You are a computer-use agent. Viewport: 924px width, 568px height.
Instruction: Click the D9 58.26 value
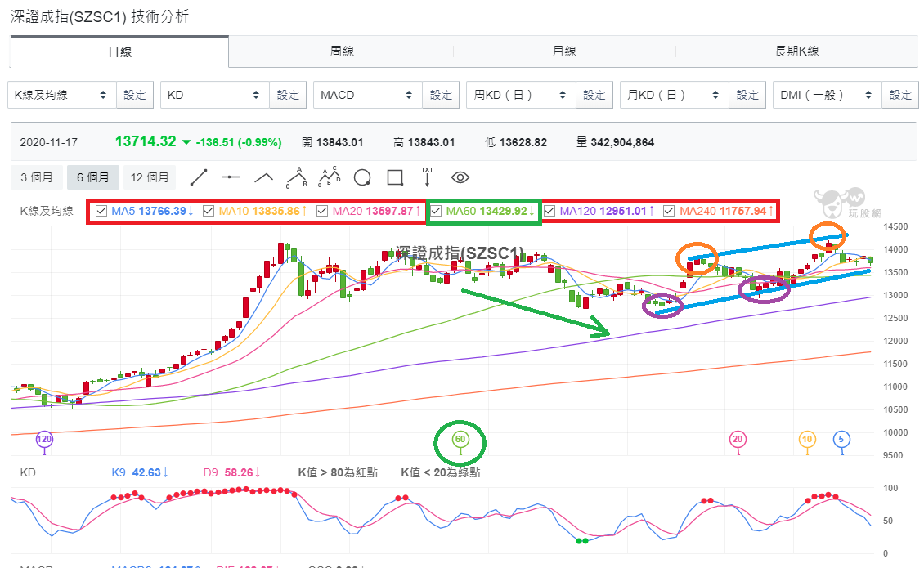(x=232, y=472)
